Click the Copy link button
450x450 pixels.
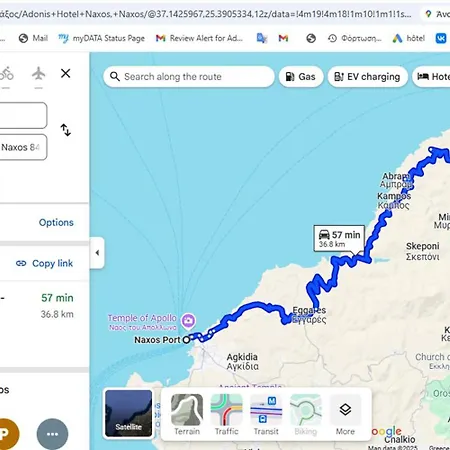[44, 263]
